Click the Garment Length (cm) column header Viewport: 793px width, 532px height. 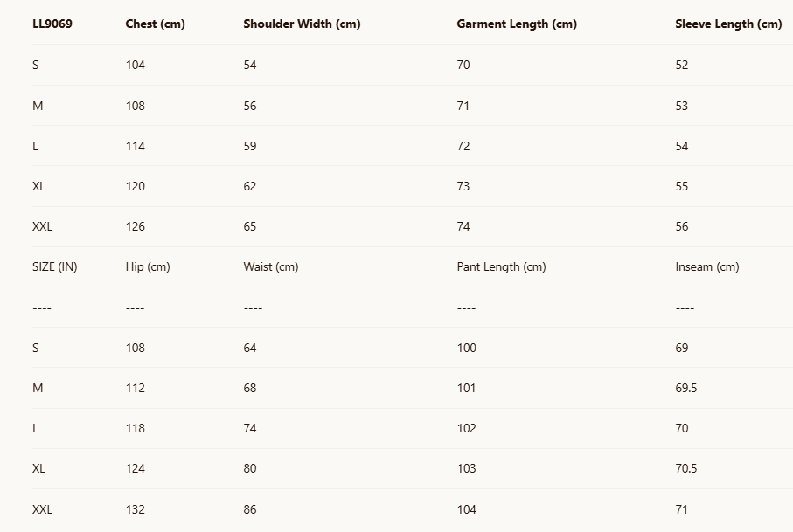[517, 24]
